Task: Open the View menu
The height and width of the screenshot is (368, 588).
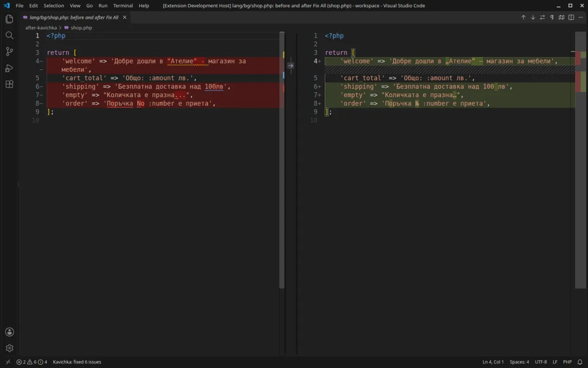Action: click(75, 6)
